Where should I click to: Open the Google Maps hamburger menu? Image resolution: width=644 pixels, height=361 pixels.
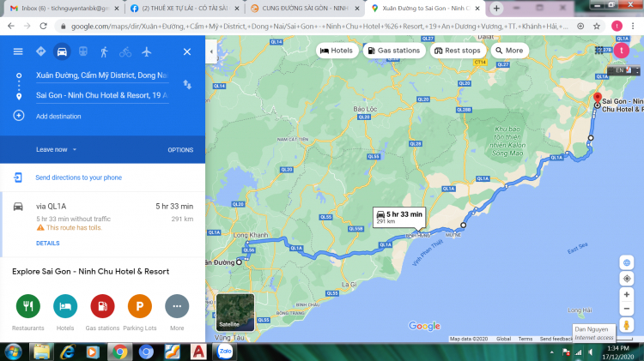18,51
